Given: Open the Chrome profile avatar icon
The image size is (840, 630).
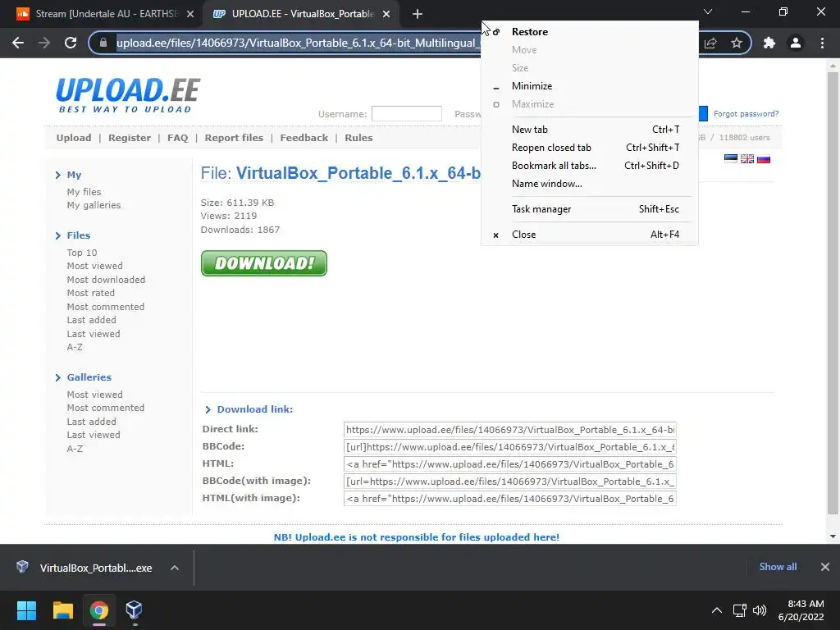Looking at the screenshot, I should click(x=796, y=43).
